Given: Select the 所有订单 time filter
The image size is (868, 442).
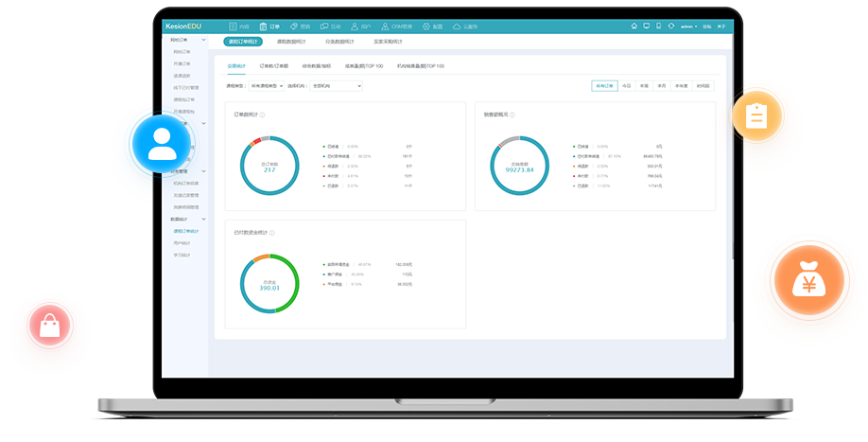Looking at the screenshot, I should pos(604,85).
